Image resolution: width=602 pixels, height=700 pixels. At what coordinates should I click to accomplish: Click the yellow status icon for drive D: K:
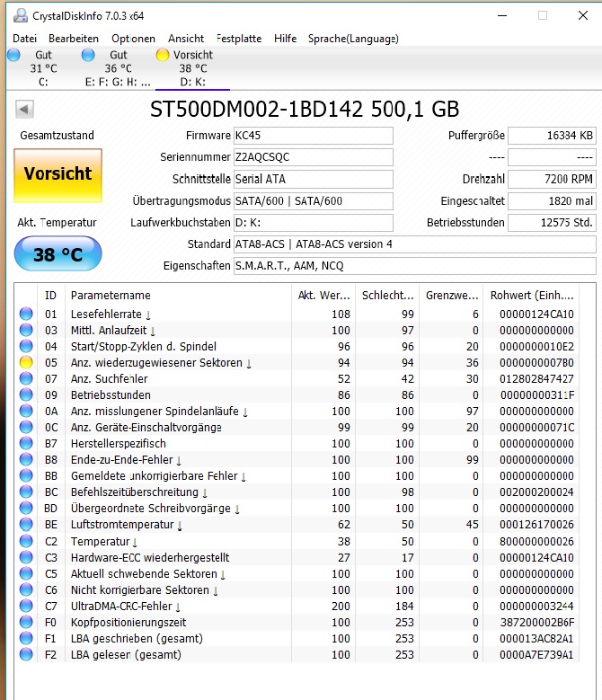click(163, 55)
